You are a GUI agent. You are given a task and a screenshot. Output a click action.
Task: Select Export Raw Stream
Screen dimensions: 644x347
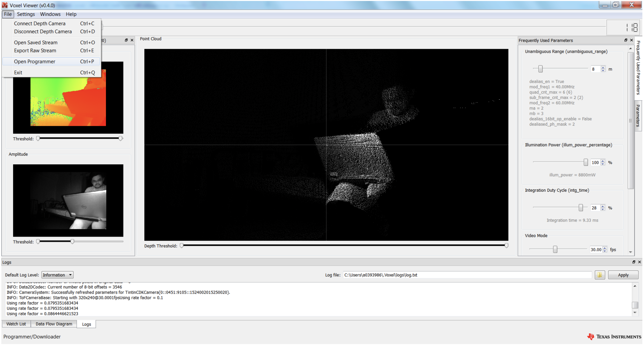pyautogui.click(x=51, y=51)
